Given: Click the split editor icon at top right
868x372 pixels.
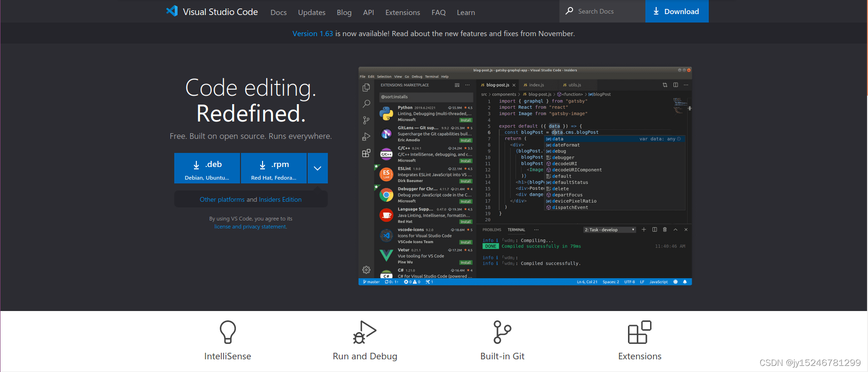Looking at the screenshot, I should pos(675,85).
